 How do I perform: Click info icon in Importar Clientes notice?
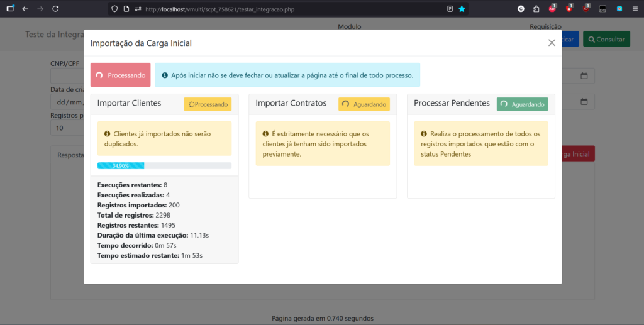(x=107, y=134)
